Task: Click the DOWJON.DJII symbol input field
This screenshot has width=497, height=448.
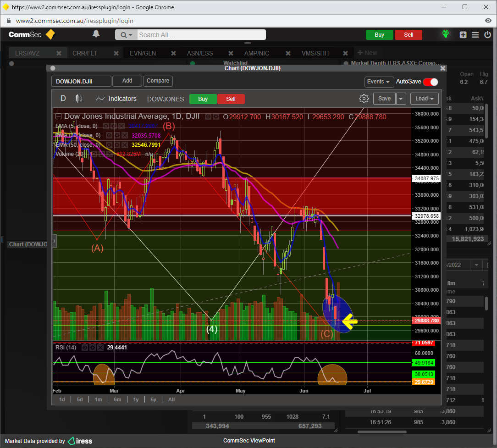Action: [81, 81]
